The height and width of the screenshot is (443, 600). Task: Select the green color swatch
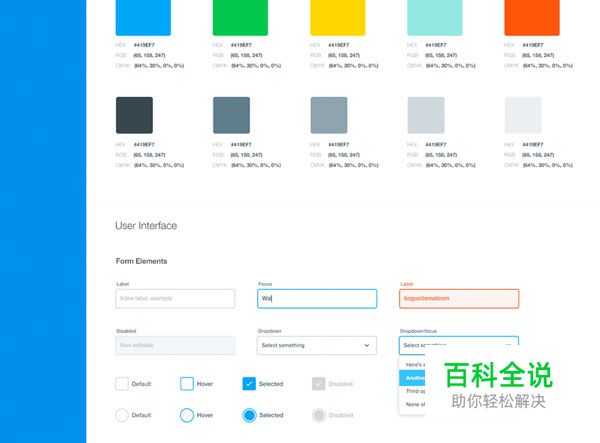(x=231, y=16)
